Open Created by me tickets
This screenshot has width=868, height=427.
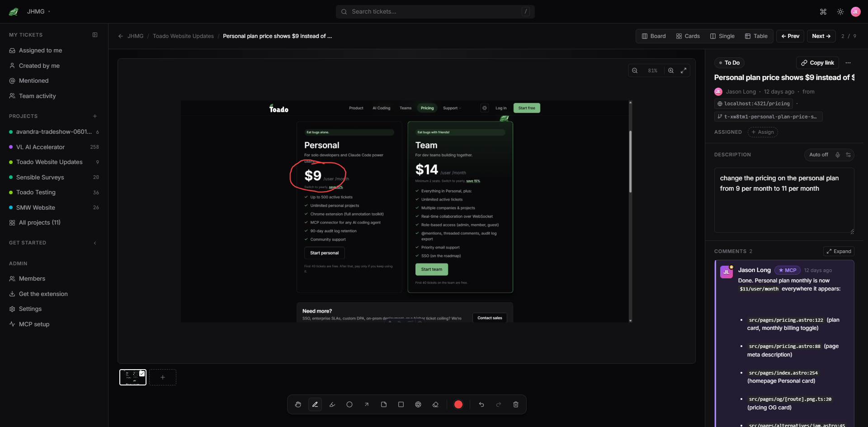coord(54,66)
